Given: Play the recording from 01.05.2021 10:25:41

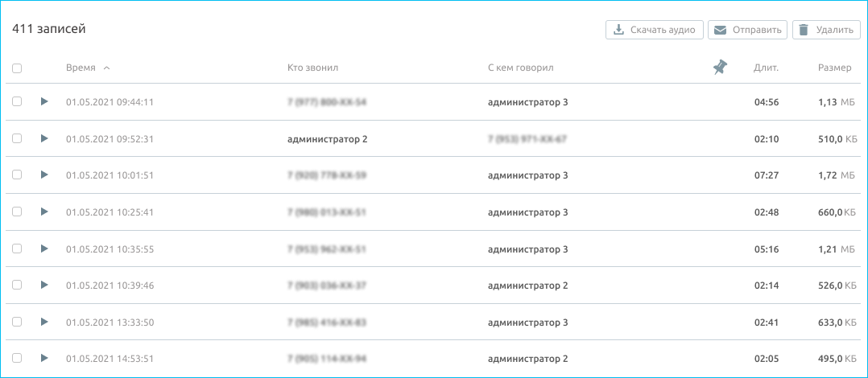Looking at the screenshot, I should pos(44,212).
